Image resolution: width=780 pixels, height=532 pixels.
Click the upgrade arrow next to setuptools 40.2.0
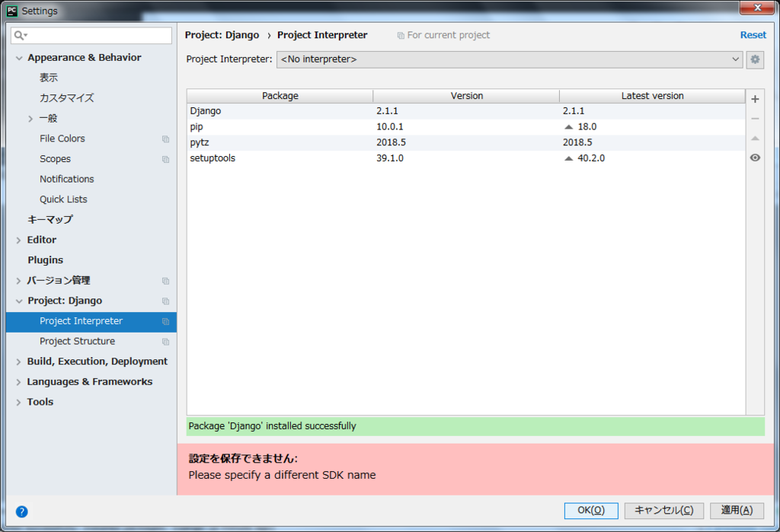[568, 158]
